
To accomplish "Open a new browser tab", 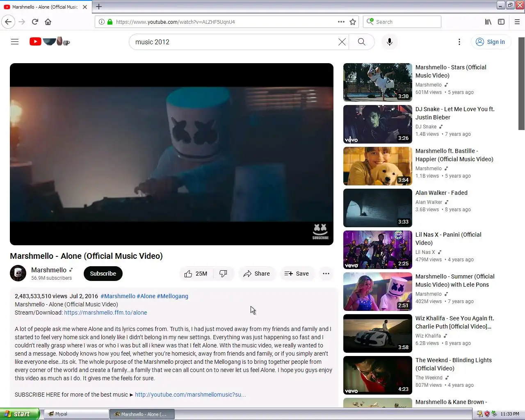I will pos(99,7).
